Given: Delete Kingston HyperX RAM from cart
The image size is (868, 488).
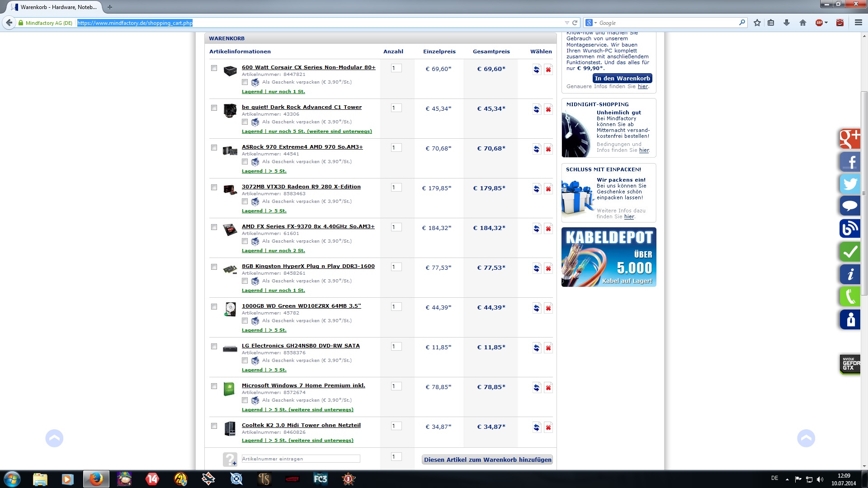Looking at the screenshot, I should click(x=548, y=268).
